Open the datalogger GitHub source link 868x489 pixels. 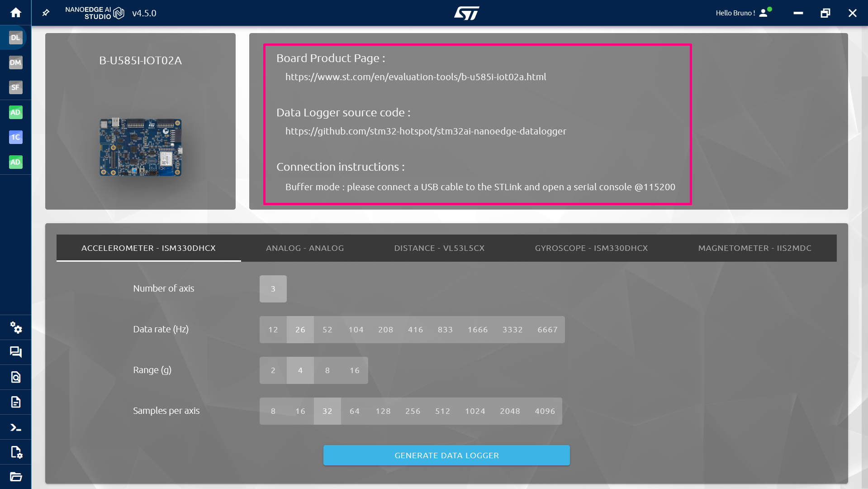pos(426,132)
